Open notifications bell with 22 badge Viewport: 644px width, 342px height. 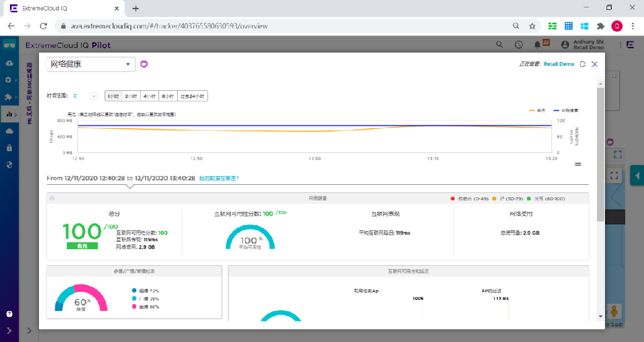[541, 44]
